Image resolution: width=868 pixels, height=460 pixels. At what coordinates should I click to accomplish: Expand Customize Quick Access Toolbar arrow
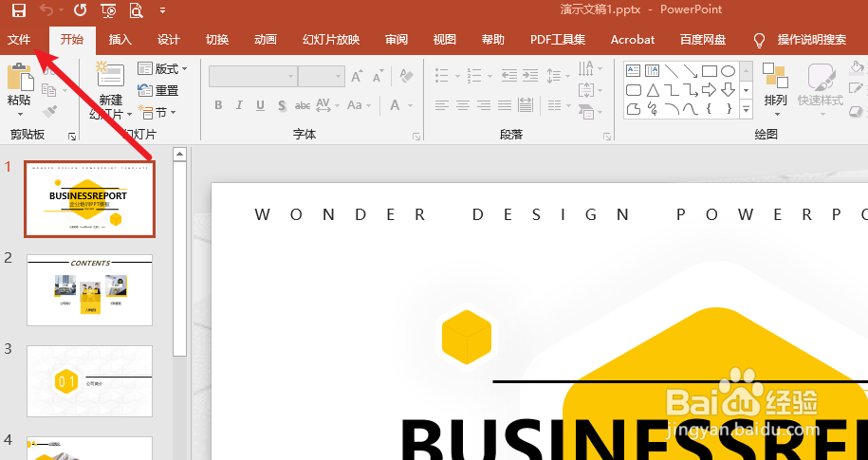point(162,10)
